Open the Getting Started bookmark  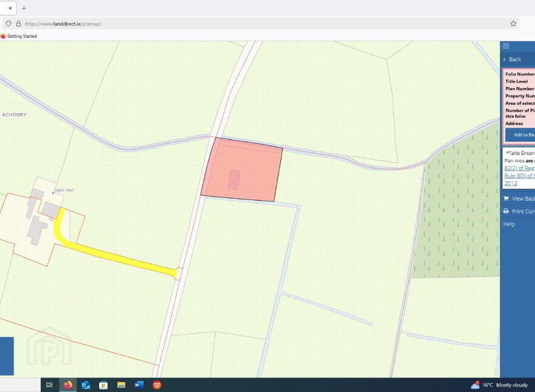tap(19, 36)
